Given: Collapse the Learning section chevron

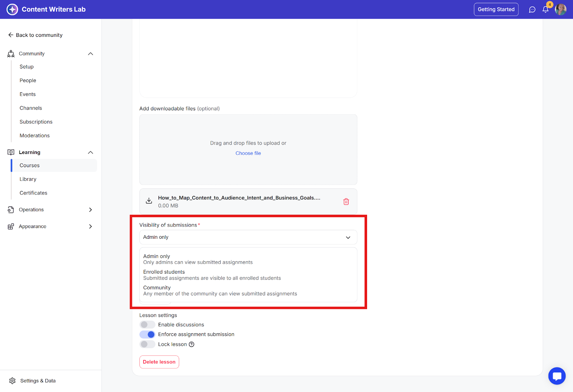Looking at the screenshot, I should (x=91, y=153).
